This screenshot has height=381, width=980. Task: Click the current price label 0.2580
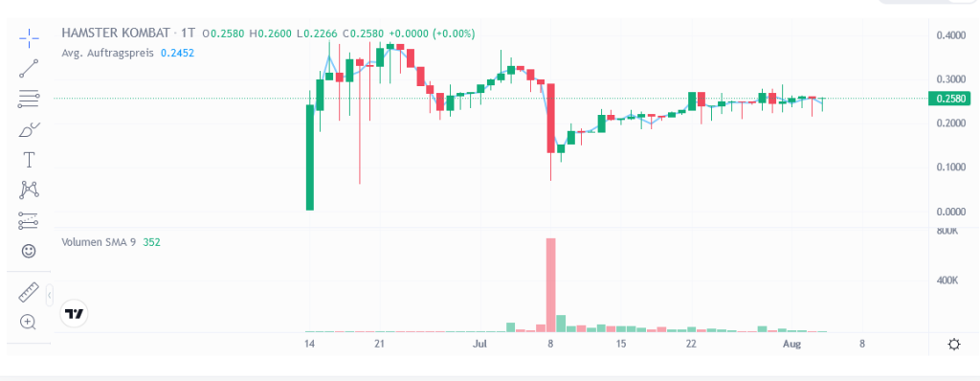(951, 99)
